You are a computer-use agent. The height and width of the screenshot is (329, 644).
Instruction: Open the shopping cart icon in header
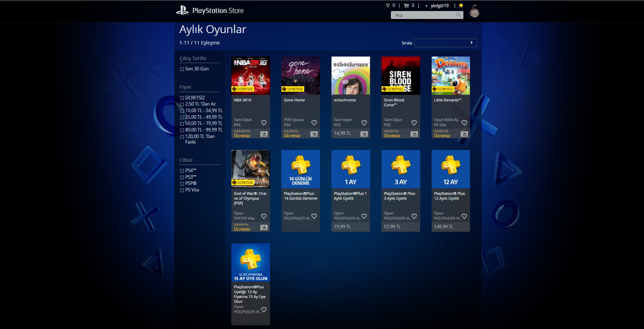[406, 6]
